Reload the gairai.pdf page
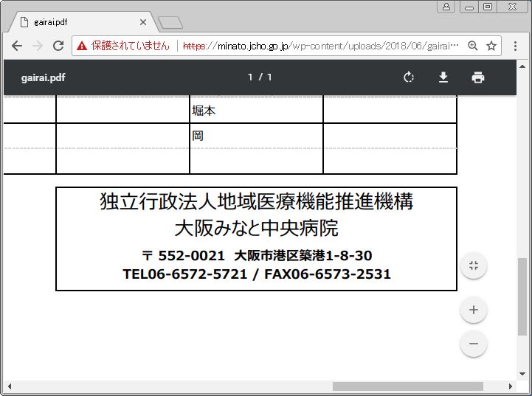This screenshot has height=396, width=532. 58,46
